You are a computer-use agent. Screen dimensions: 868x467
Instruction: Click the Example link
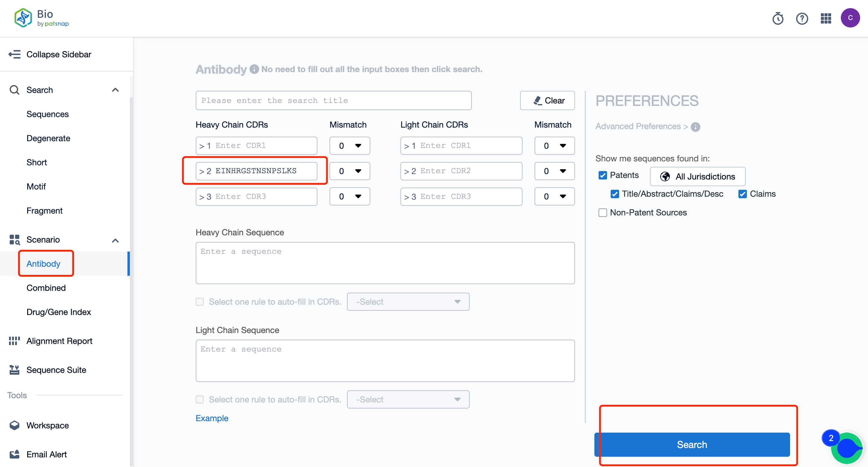click(212, 418)
